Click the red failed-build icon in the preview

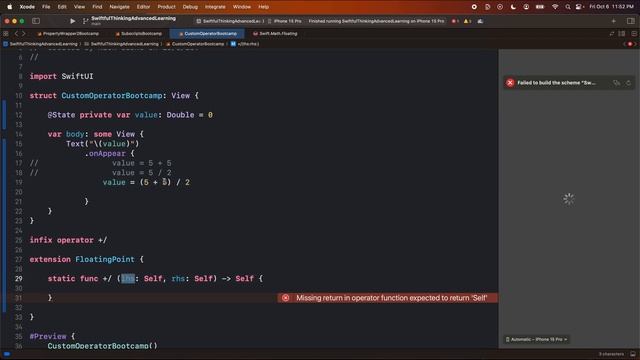pyautogui.click(x=510, y=83)
